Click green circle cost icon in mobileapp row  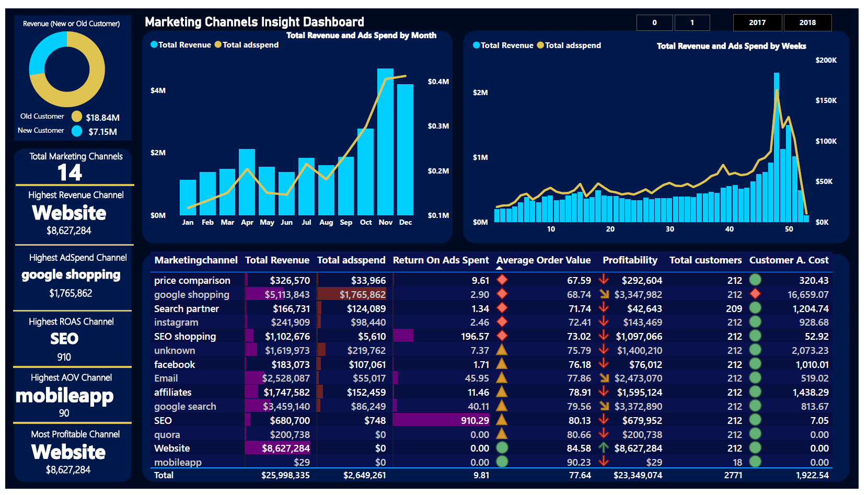click(x=755, y=462)
